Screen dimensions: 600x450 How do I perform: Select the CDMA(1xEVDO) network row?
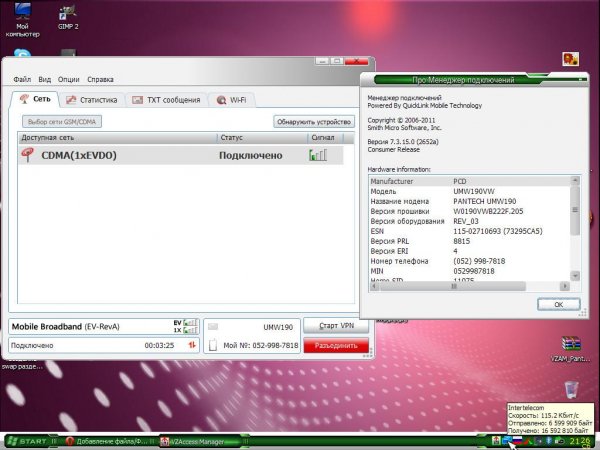click(x=181, y=155)
